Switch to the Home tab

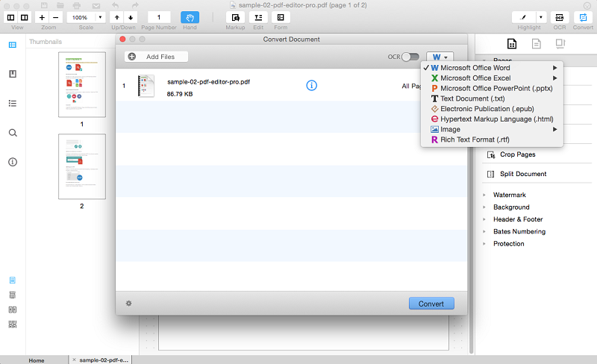pyautogui.click(x=36, y=360)
